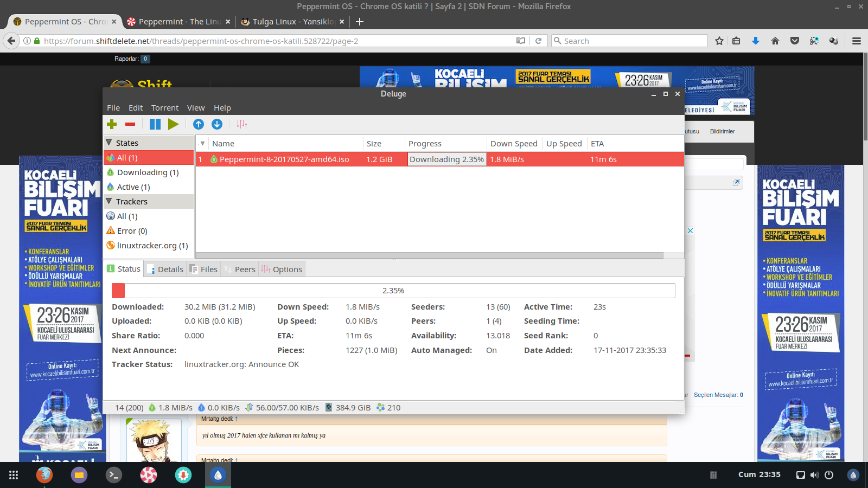Screen dimensions: 868x488
Task: Open the applications grid on the taskbar
Action: click(14, 475)
